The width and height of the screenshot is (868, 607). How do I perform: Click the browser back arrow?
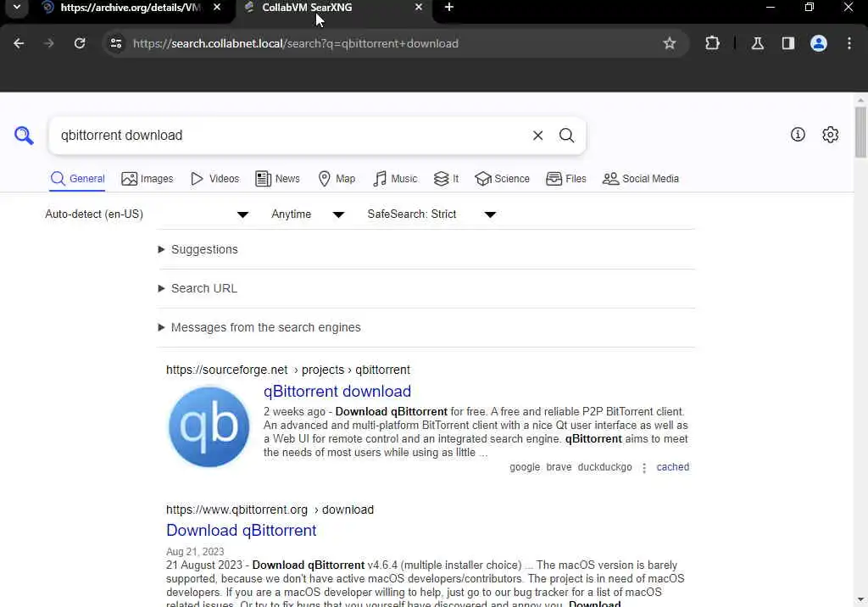[19, 43]
